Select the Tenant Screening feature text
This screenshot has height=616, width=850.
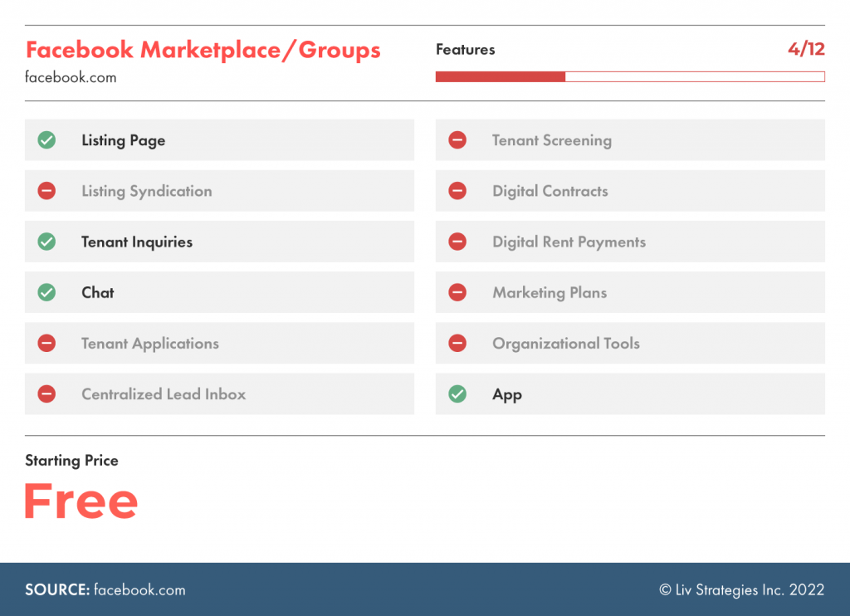click(x=552, y=140)
